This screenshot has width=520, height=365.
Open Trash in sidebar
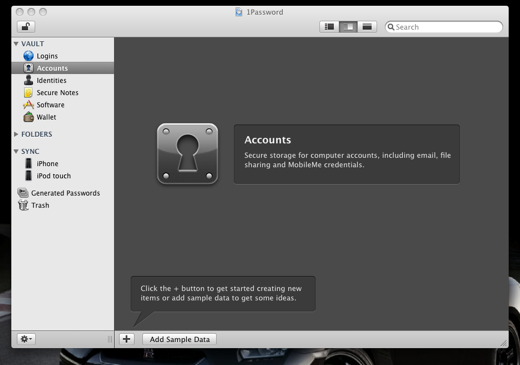(40, 205)
